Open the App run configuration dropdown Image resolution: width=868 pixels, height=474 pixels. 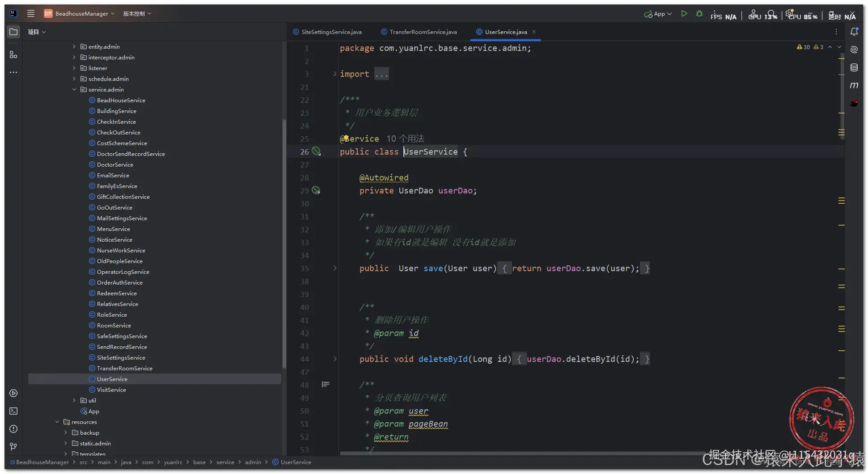click(658, 14)
